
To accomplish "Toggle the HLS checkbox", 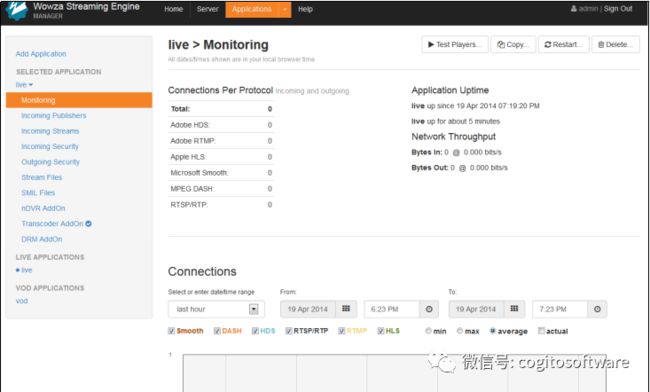I will [x=381, y=331].
